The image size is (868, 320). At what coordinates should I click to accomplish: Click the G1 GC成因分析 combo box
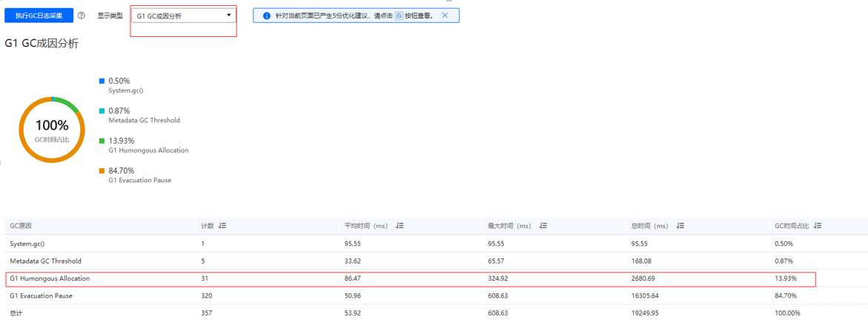(183, 16)
